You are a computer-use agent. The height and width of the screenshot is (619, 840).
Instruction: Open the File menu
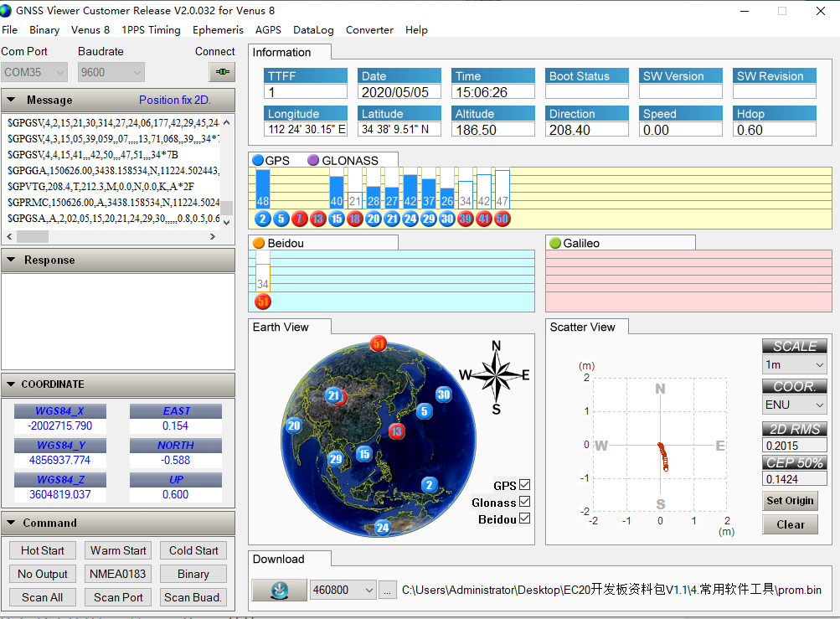pos(10,30)
